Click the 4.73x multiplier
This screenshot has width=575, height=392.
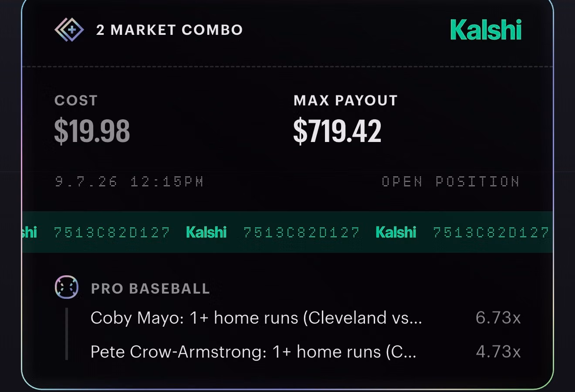(x=498, y=351)
